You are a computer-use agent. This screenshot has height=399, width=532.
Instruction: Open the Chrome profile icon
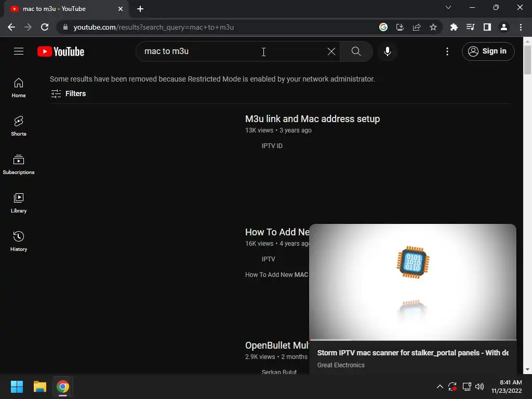(503, 27)
